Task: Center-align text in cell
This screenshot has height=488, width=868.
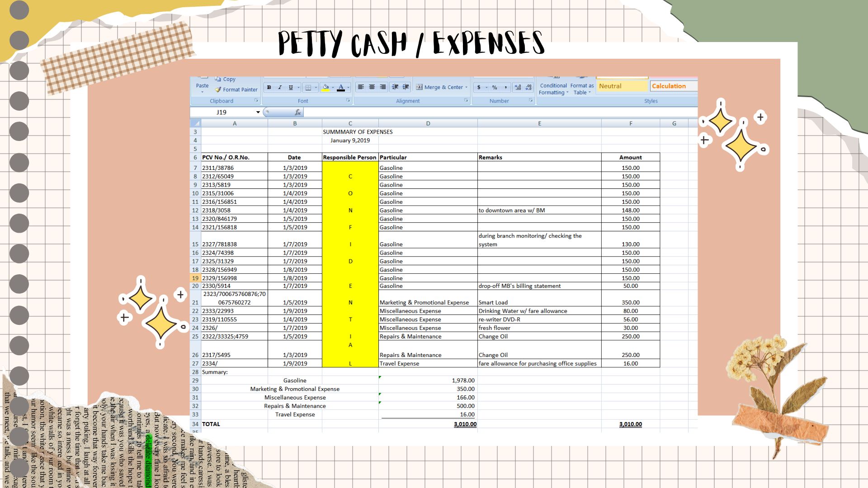Action: coord(372,87)
